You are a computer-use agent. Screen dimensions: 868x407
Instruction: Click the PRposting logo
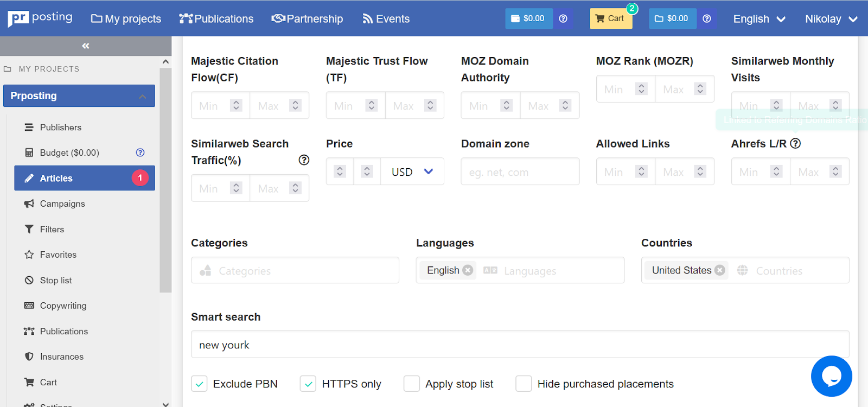(40, 18)
